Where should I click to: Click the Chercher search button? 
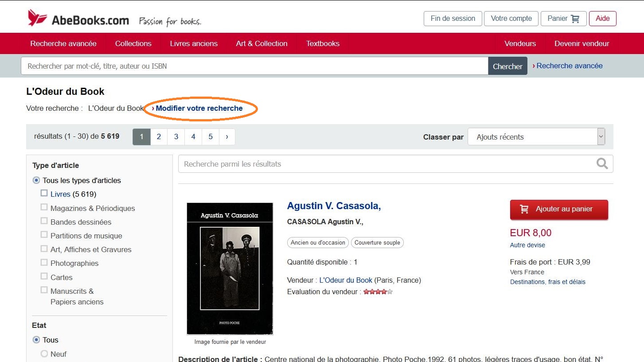[x=507, y=66]
